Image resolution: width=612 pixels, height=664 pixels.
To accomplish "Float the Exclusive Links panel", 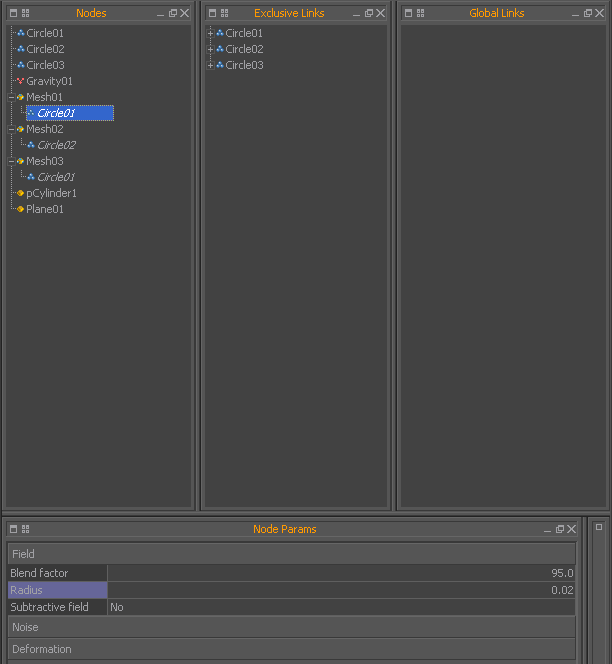I will [369, 13].
